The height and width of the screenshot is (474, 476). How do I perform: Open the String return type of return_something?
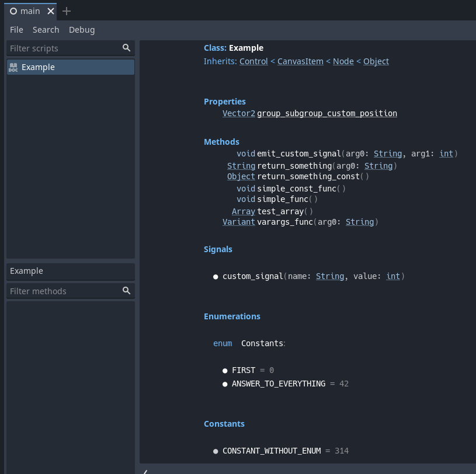coord(241,166)
